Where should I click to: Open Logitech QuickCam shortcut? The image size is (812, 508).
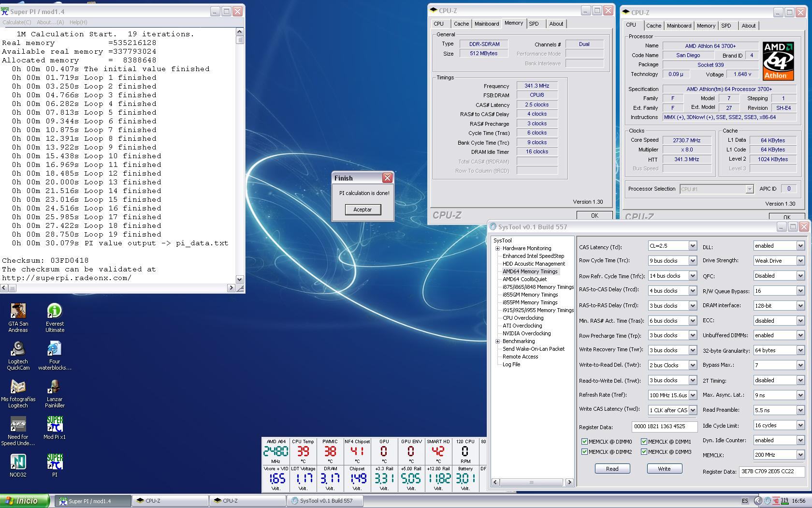tap(18, 349)
